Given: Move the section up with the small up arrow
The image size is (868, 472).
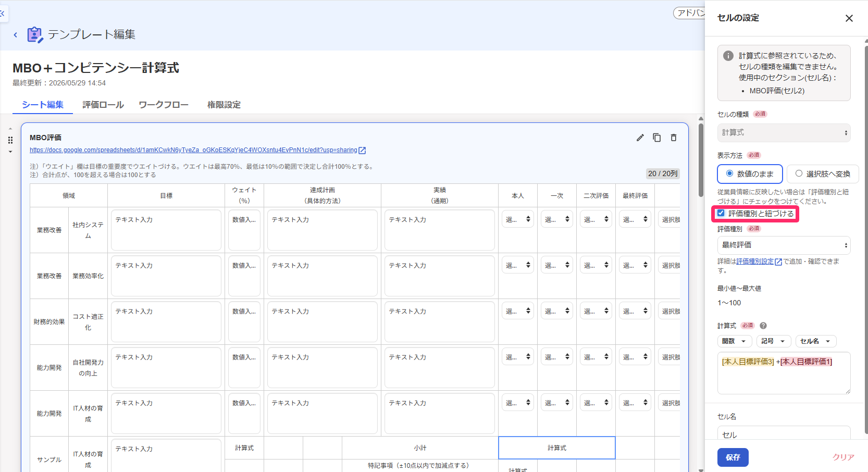Looking at the screenshot, I should click(x=10, y=129).
